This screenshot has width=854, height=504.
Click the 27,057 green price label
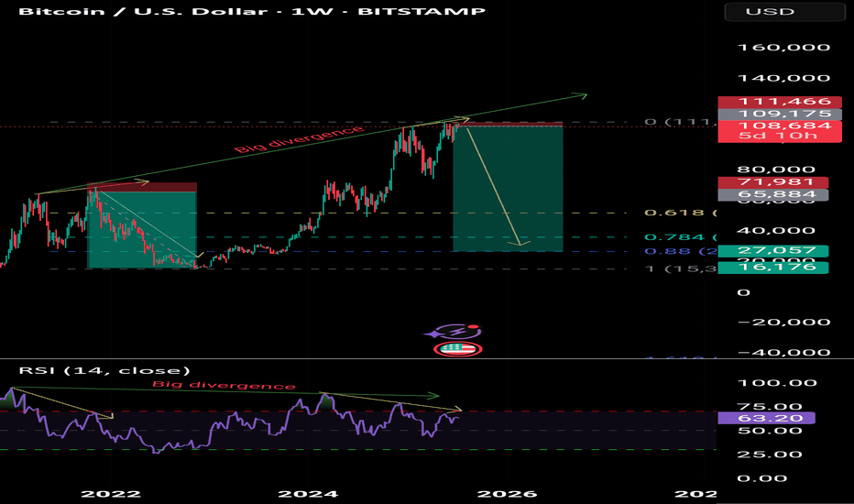(x=773, y=251)
